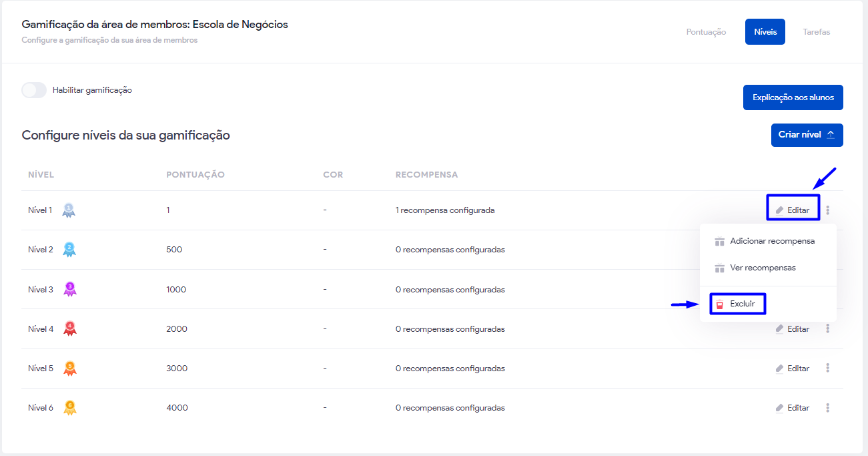
Task: Click the gift icon beside Adicionar recompensa
Action: tap(719, 241)
